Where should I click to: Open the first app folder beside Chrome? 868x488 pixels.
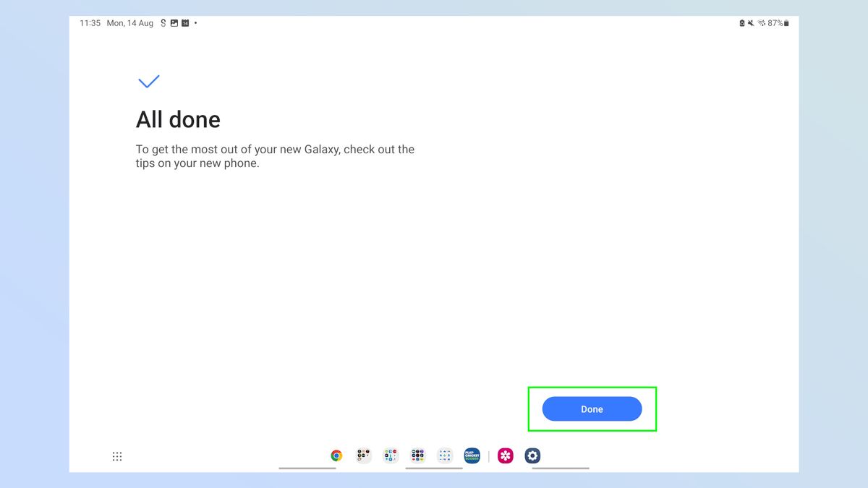[x=363, y=455]
